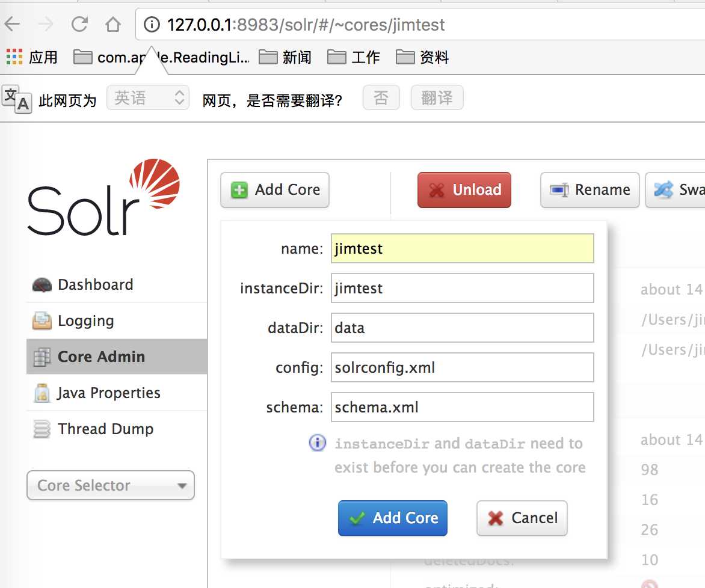Click the dataDir input field
705x588 pixels.
pyautogui.click(x=463, y=328)
